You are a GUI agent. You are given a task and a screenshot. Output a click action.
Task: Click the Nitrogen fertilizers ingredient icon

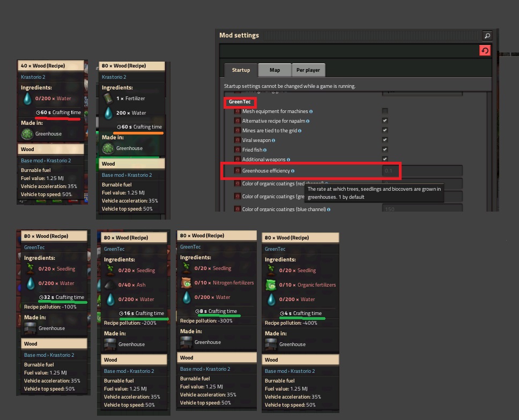coord(187,283)
